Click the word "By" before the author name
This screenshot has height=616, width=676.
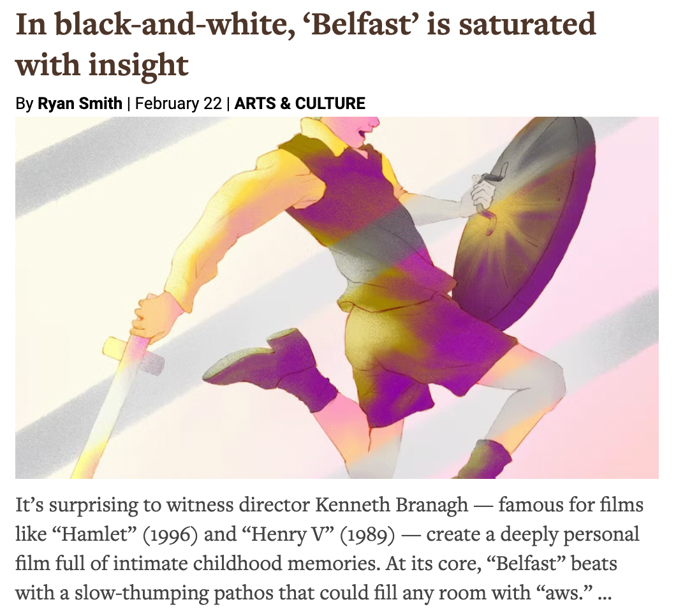click(x=24, y=103)
